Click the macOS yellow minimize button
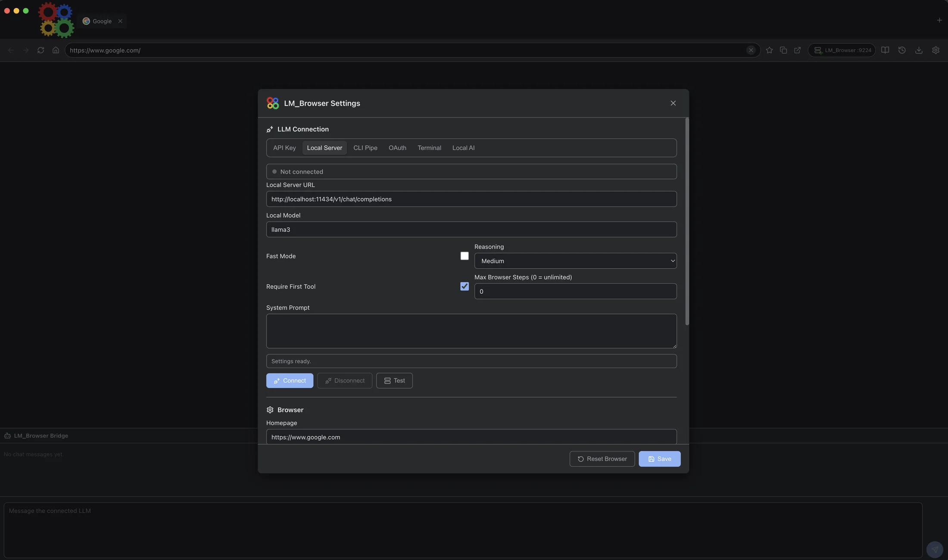Screen dimensions: 948x560 point(16,11)
